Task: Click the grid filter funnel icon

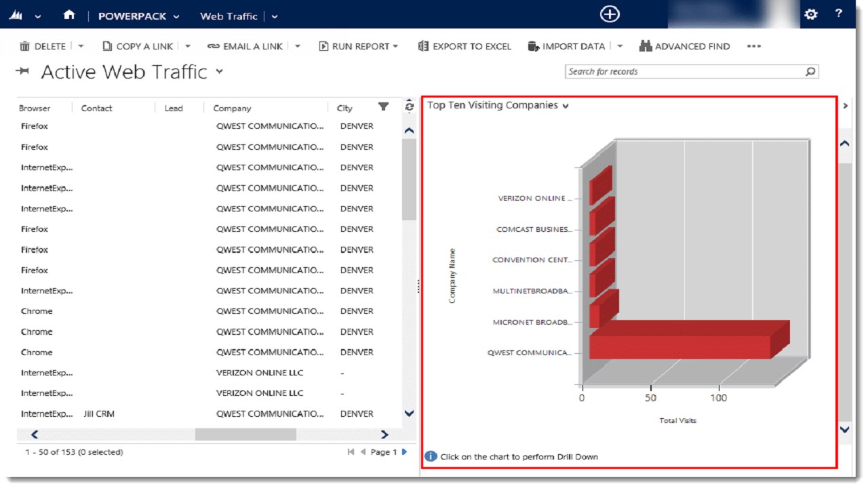Action: (383, 106)
